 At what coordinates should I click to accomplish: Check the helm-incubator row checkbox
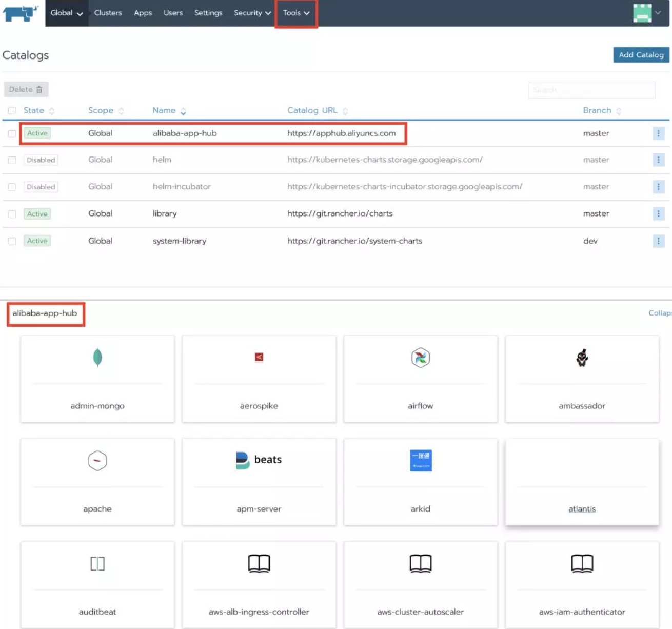[12, 187]
